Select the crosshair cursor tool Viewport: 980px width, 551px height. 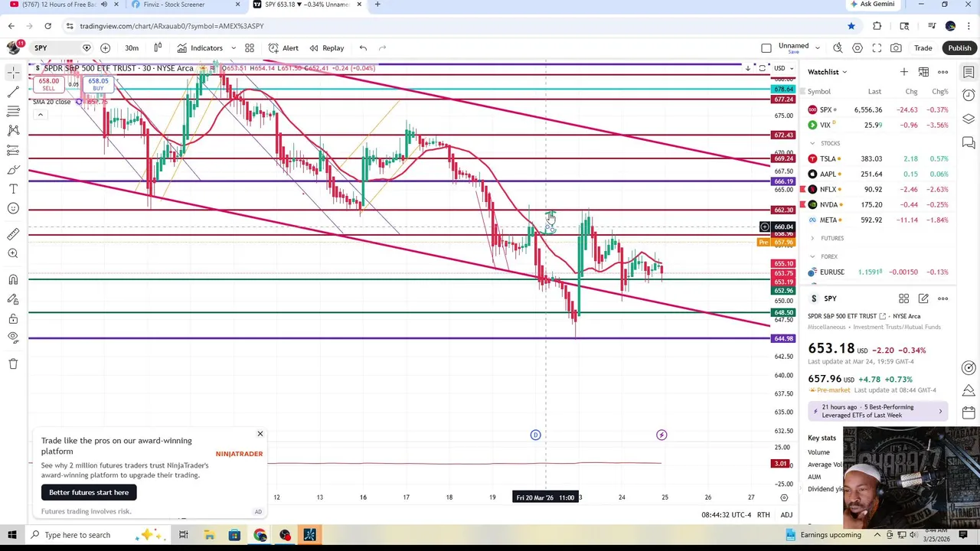click(13, 73)
